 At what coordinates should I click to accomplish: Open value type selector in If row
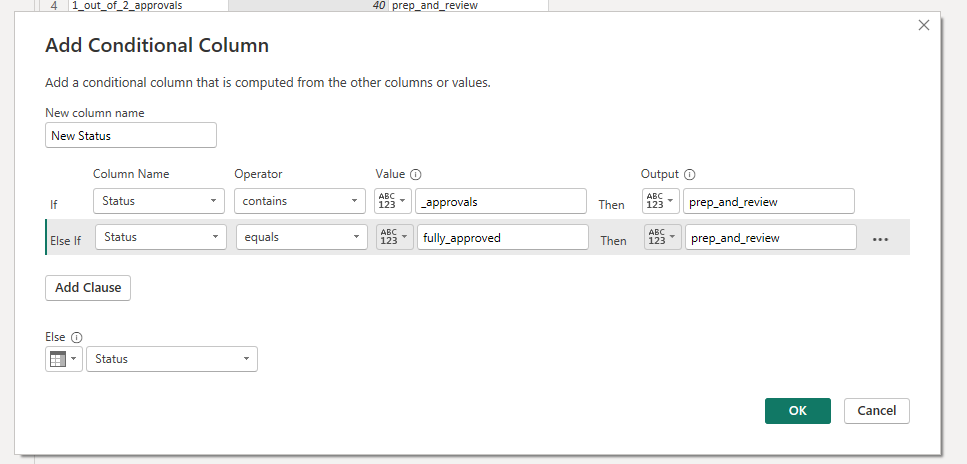click(x=393, y=201)
